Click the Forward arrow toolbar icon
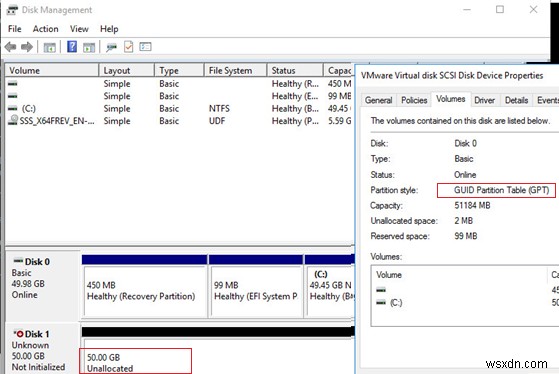The image size is (559, 374). [27, 47]
